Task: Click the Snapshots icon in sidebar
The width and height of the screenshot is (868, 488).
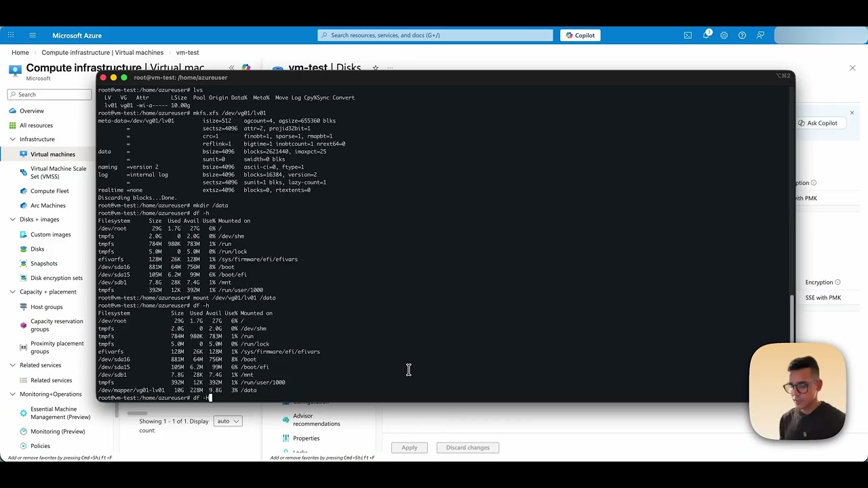Action: (24, 263)
